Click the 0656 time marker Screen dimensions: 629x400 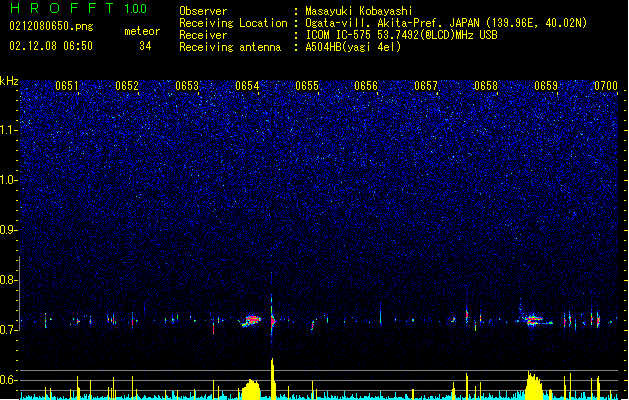click(x=366, y=86)
